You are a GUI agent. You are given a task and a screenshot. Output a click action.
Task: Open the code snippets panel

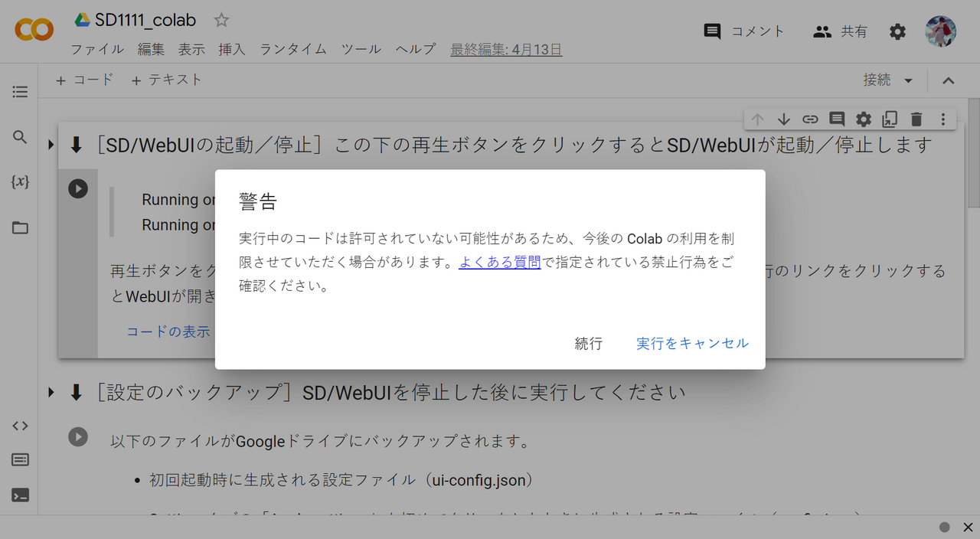click(20, 426)
